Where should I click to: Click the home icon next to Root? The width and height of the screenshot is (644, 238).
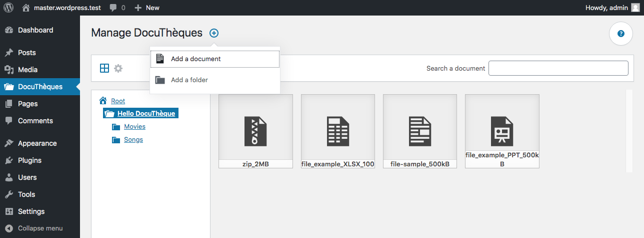point(103,101)
